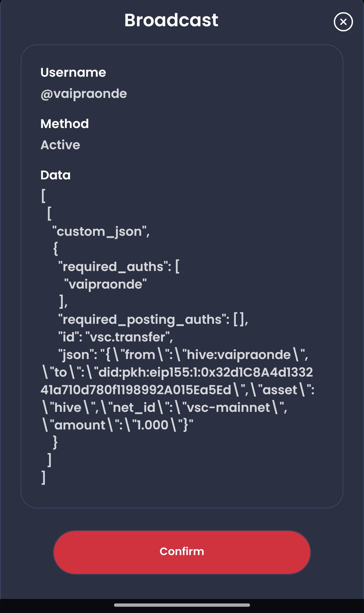Close the Broadcast dialog with X icon
Viewport: 364px width, 613px height.
pyautogui.click(x=343, y=22)
